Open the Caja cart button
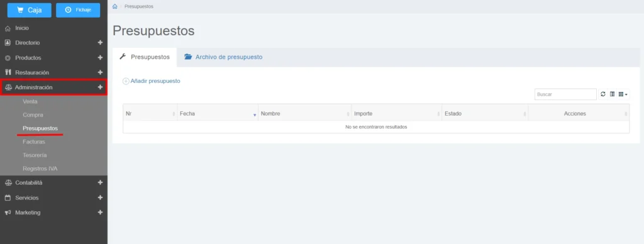The height and width of the screenshot is (244, 644). tap(29, 10)
